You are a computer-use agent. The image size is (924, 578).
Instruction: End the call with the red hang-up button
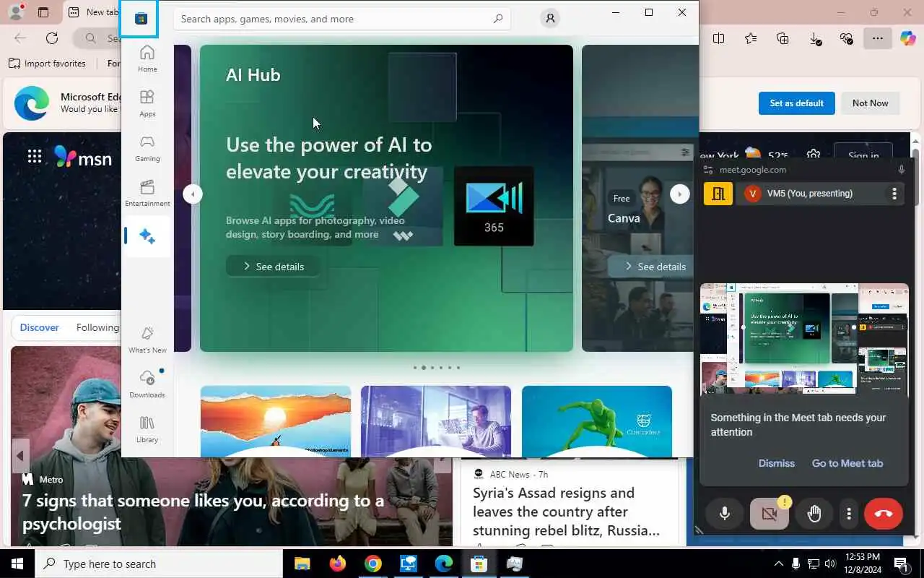coord(884,514)
